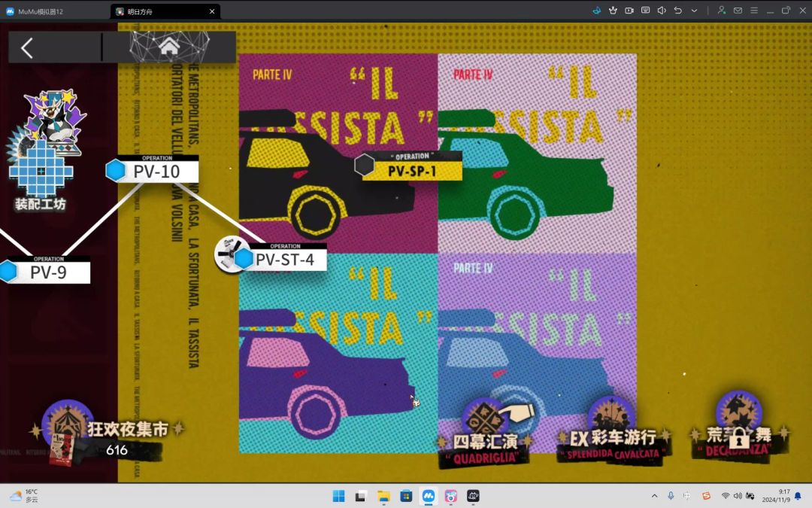This screenshot has width=812, height=508.
Task: Expand the system tray hidden icons chevron
Action: (655, 496)
